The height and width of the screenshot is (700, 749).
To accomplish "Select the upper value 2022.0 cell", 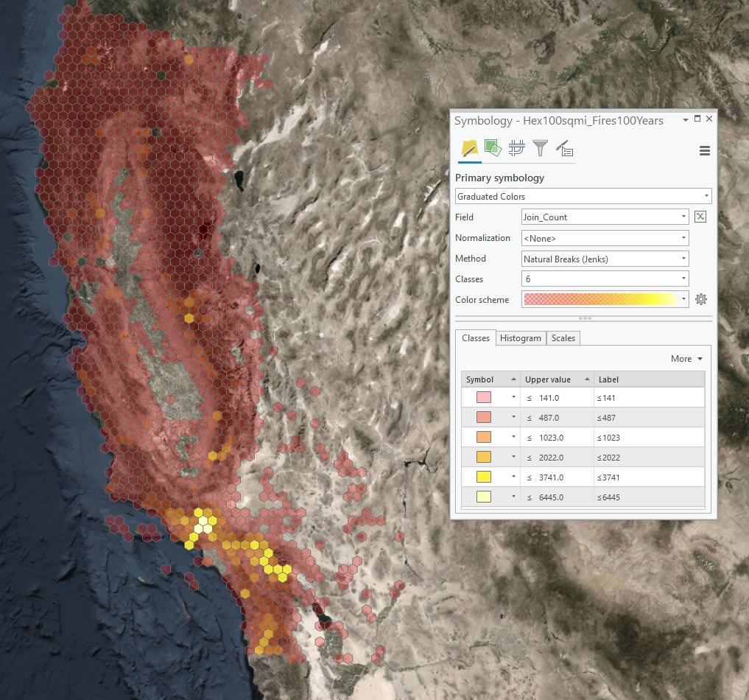I will (x=557, y=458).
